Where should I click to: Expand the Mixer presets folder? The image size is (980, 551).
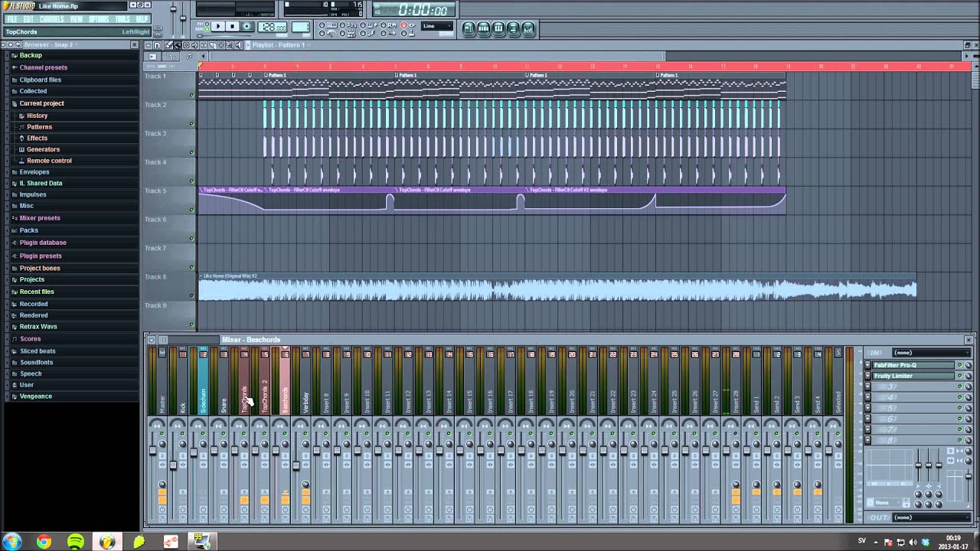(40, 218)
